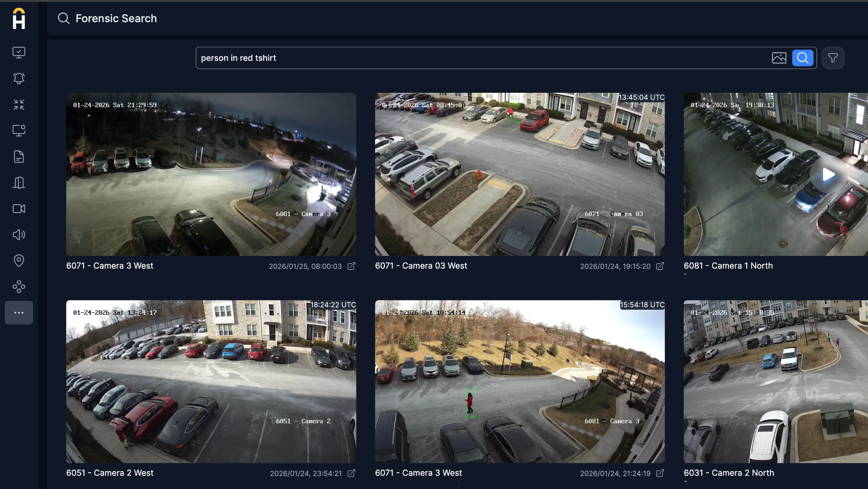Click the alarm bell sidebar icon
The image size is (868, 489).
click(19, 78)
